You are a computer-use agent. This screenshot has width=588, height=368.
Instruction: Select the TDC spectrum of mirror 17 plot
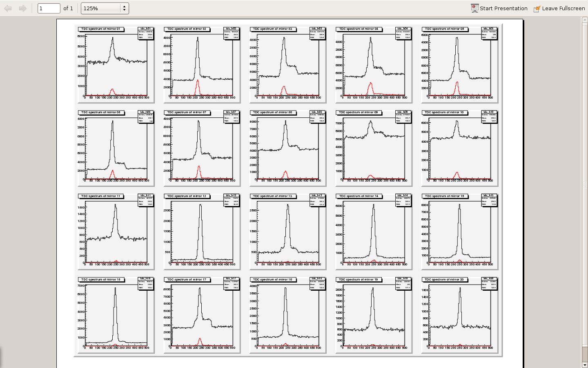(x=202, y=314)
